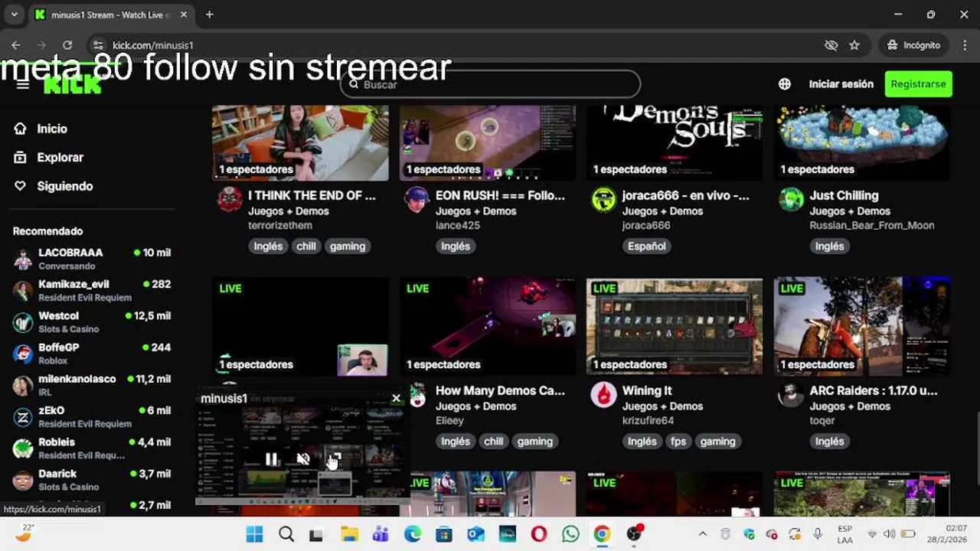980x551 pixels.
Task: Expand the tab search dropdown arrow
Action: tap(14, 15)
